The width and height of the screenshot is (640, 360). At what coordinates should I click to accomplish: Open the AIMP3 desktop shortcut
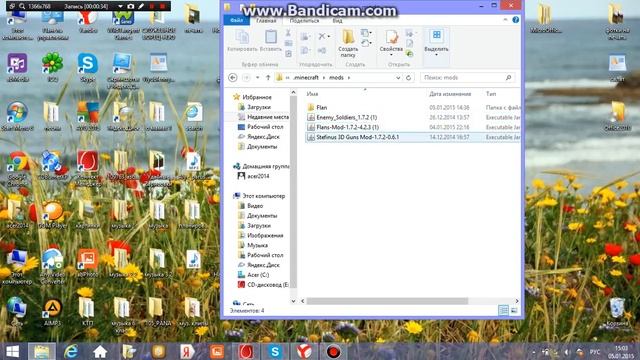(x=53, y=313)
